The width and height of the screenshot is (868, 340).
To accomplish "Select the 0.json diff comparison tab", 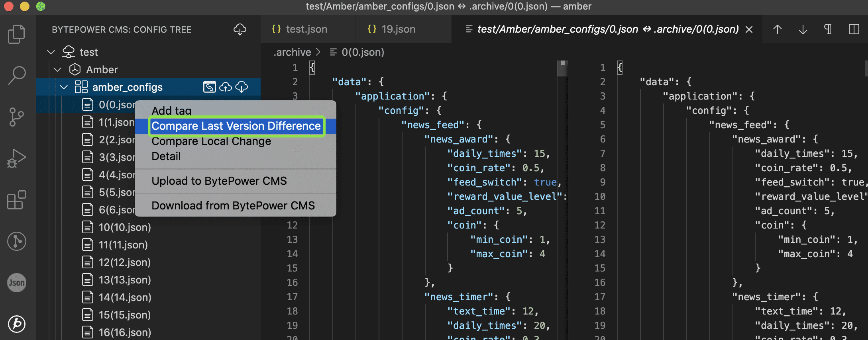I will [x=607, y=29].
